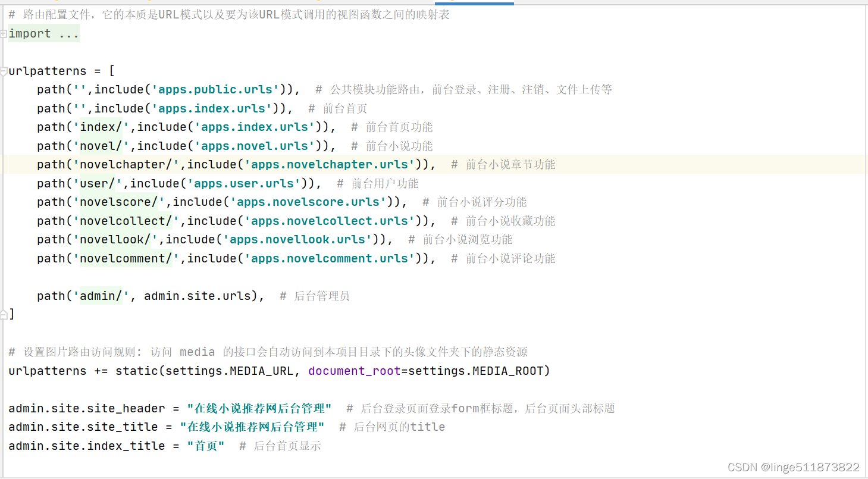
Task: Click the 'admin/' route string
Action: [x=101, y=296]
